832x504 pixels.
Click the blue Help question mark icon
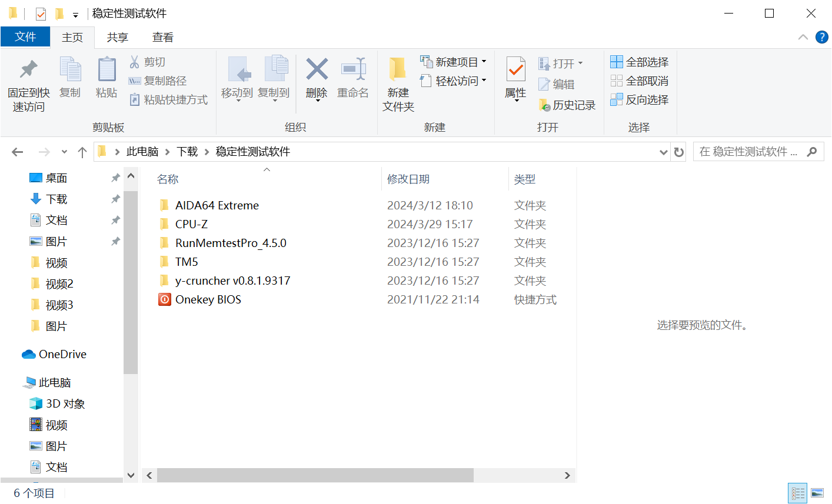pos(822,37)
